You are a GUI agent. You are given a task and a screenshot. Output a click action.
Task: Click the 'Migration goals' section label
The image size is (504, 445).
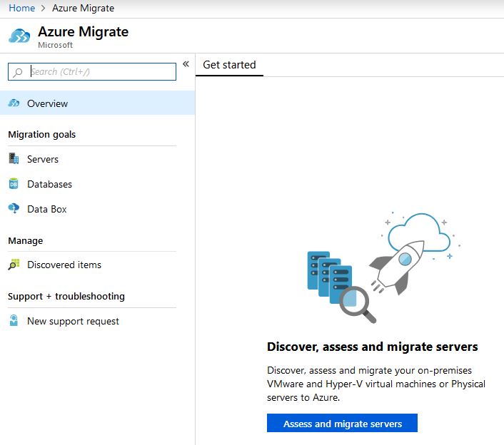coord(42,134)
